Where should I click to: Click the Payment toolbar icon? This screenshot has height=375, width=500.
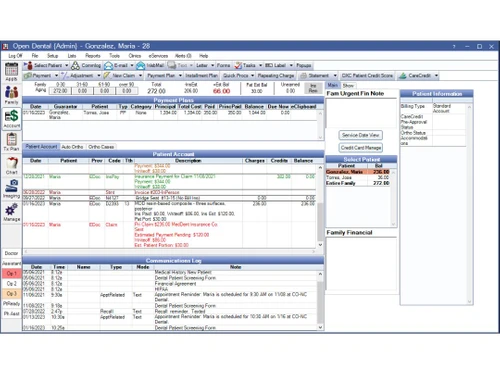point(28,76)
